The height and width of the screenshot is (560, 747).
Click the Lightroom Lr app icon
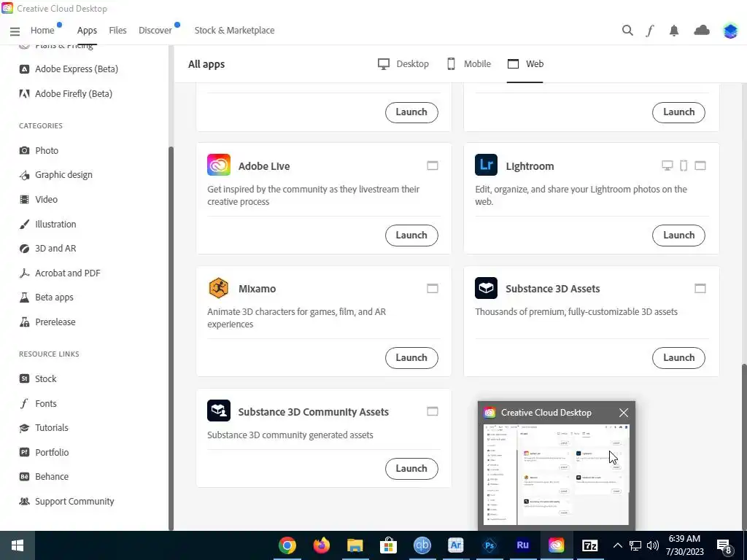point(486,166)
